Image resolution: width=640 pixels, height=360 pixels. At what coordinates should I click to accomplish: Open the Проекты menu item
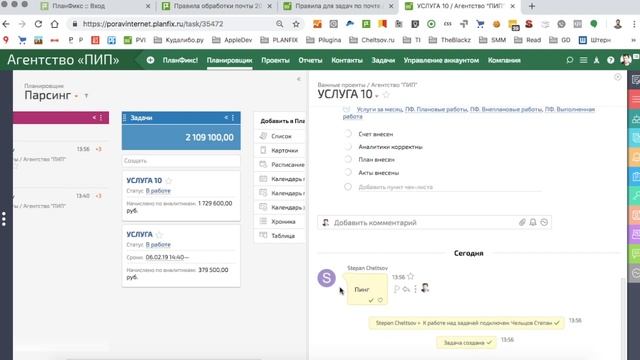pyautogui.click(x=276, y=60)
